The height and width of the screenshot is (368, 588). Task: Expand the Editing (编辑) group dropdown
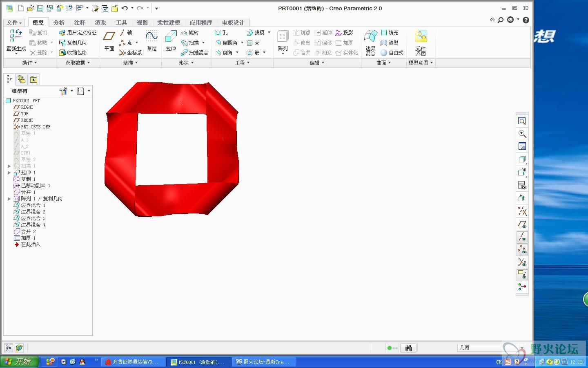tap(317, 63)
